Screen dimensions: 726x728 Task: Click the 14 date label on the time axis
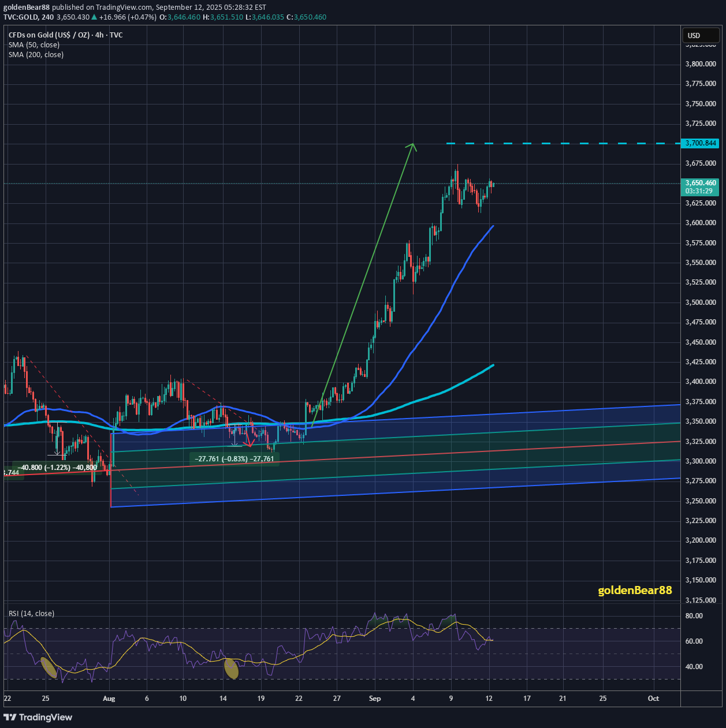222,699
